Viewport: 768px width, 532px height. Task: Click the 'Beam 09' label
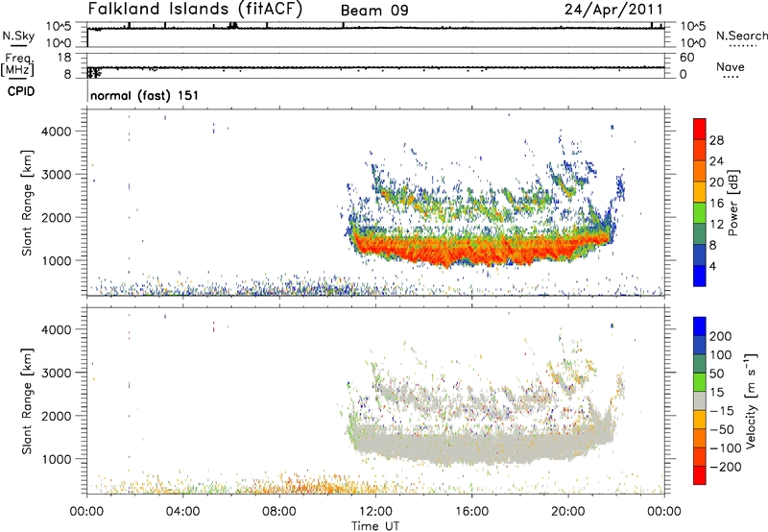click(374, 11)
